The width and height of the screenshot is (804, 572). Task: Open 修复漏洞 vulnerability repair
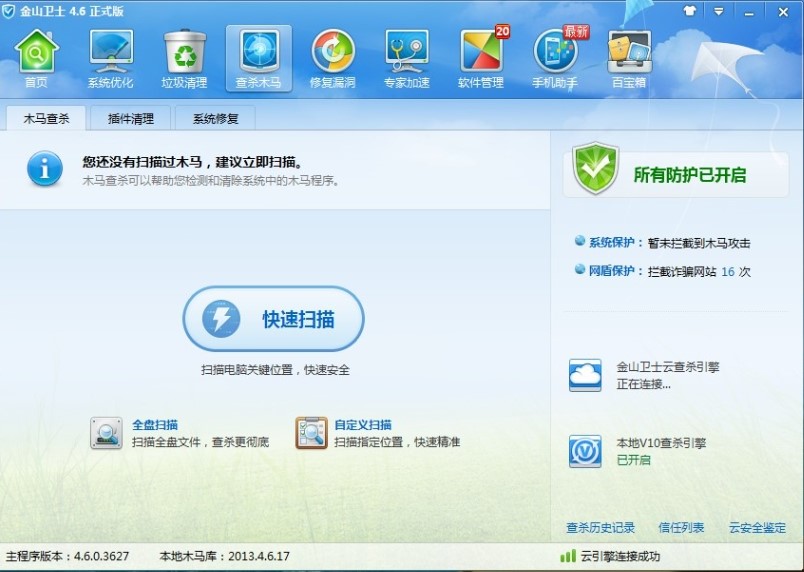333,58
